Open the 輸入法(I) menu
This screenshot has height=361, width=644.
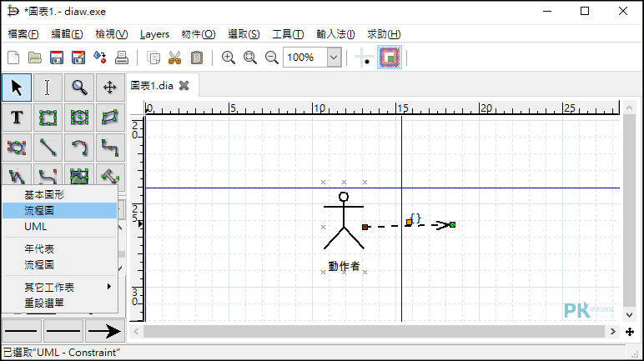point(335,34)
